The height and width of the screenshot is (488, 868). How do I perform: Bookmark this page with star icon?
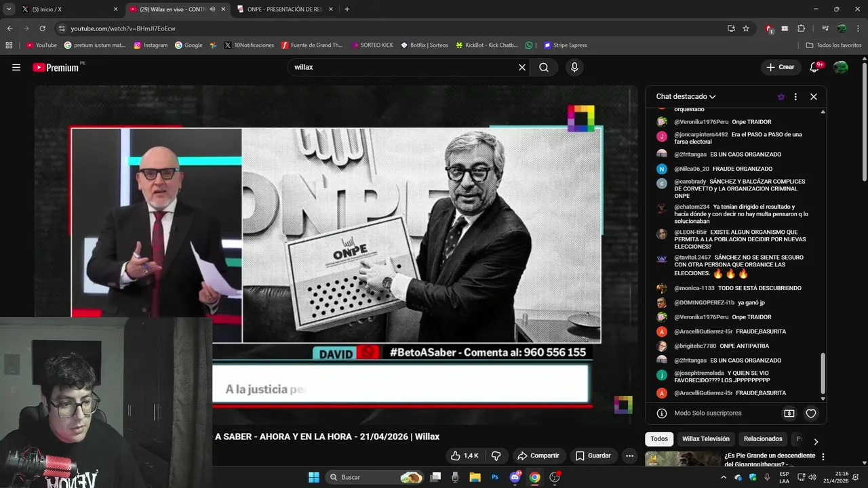pos(746,28)
